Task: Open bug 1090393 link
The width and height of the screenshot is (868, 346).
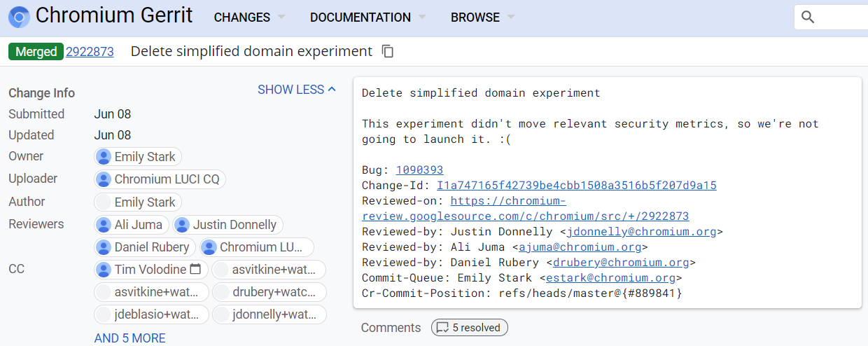Action: tap(419, 170)
